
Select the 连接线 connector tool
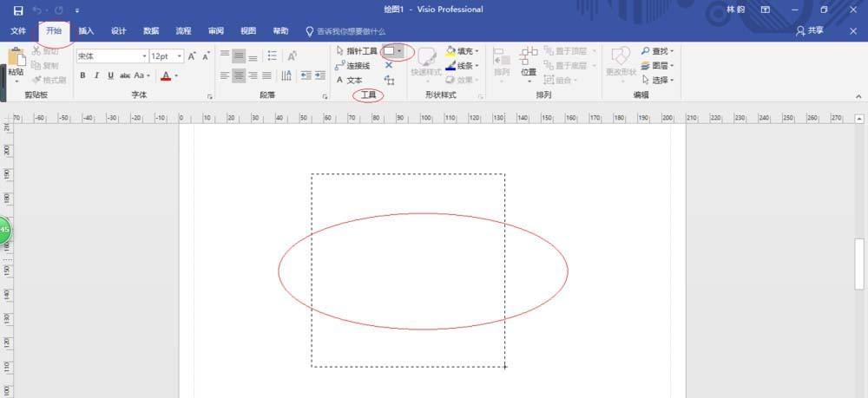point(352,66)
